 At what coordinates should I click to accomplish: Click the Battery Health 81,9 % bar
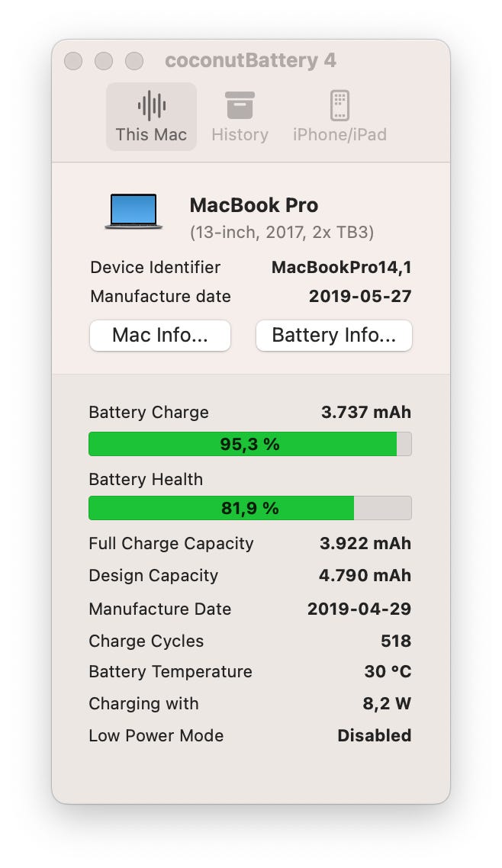point(250,508)
